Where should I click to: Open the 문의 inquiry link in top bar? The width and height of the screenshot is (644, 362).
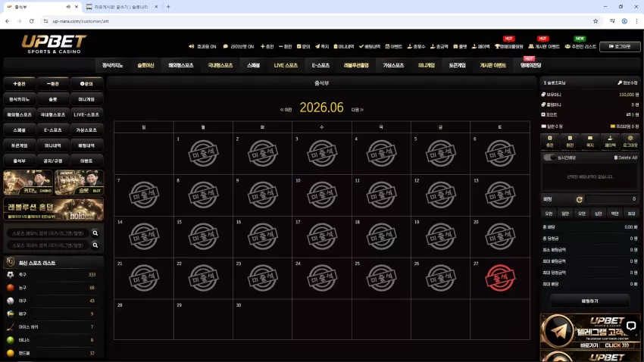pos(303,46)
